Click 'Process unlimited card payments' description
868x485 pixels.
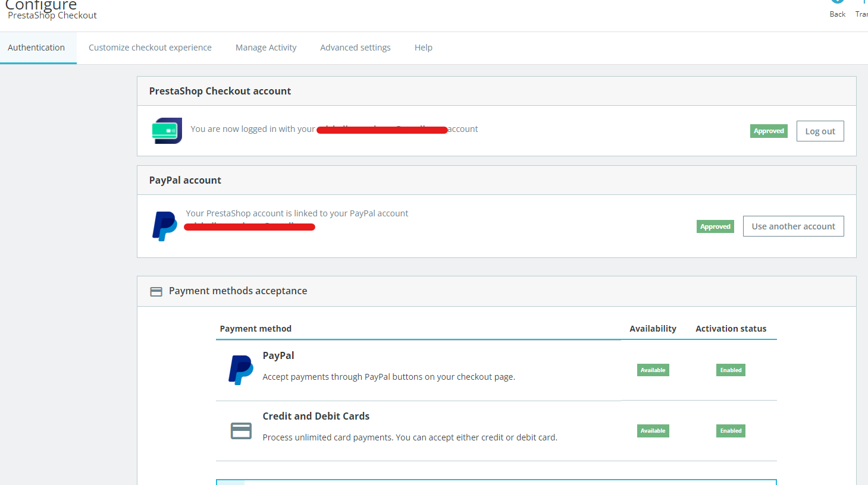[410, 437]
